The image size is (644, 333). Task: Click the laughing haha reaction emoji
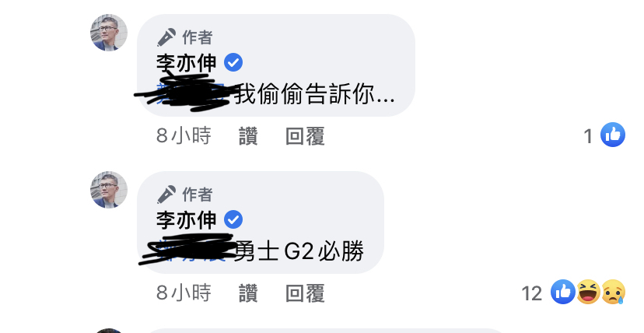click(x=588, y=292)
